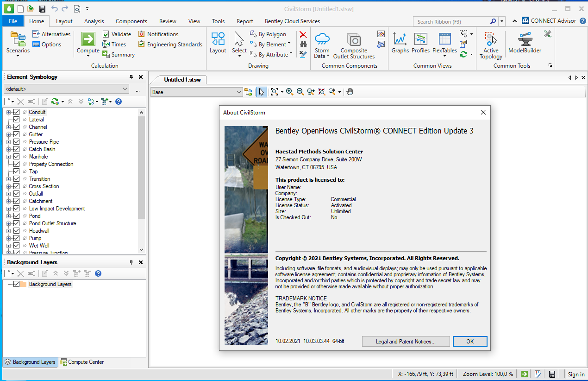The image size is (588, 381).
Task: Activate the Pan hand tool
Action: click(350, 92)
